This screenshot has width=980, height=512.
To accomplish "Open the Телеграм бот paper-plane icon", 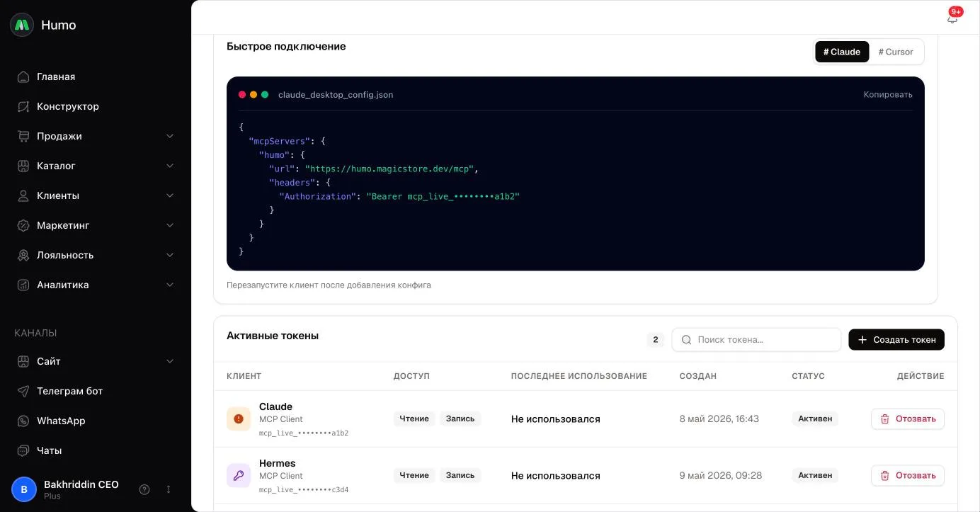I will (x=23, y=391).
